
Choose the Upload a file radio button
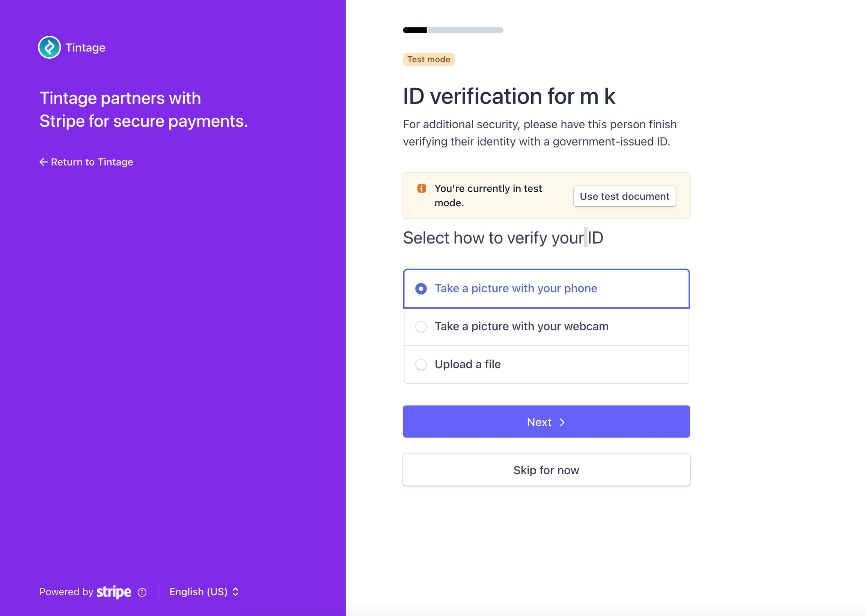pyautogui.click(x=421, y=365)
